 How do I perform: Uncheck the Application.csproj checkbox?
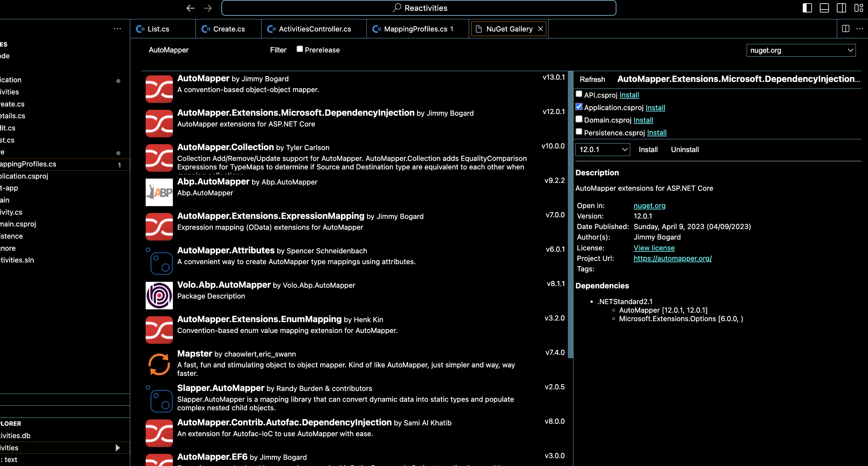579,107
